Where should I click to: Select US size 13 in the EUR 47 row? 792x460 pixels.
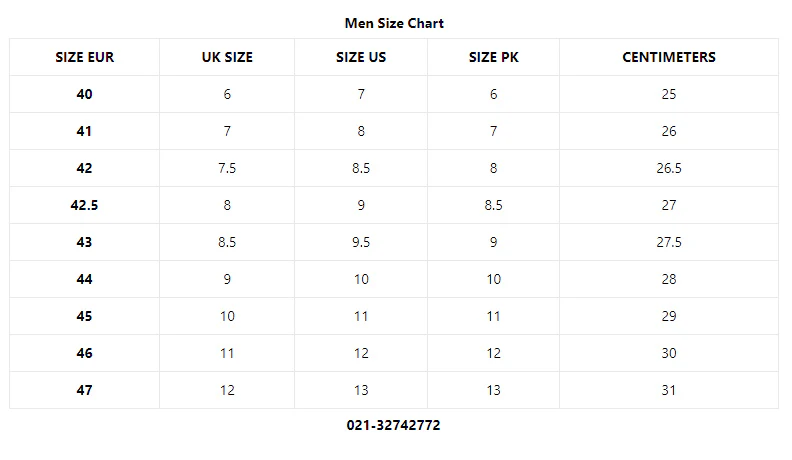(361, 390)
